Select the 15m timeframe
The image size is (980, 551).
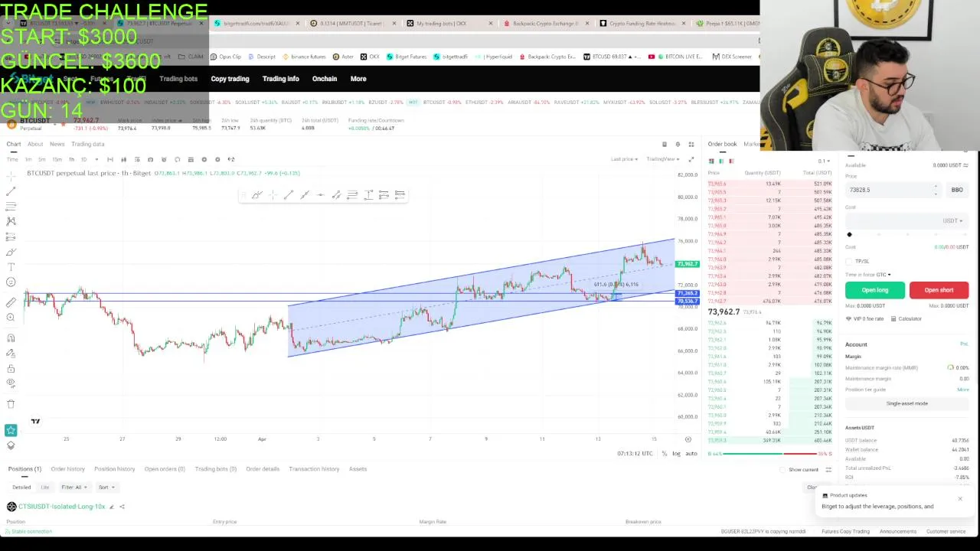(57, 159)
